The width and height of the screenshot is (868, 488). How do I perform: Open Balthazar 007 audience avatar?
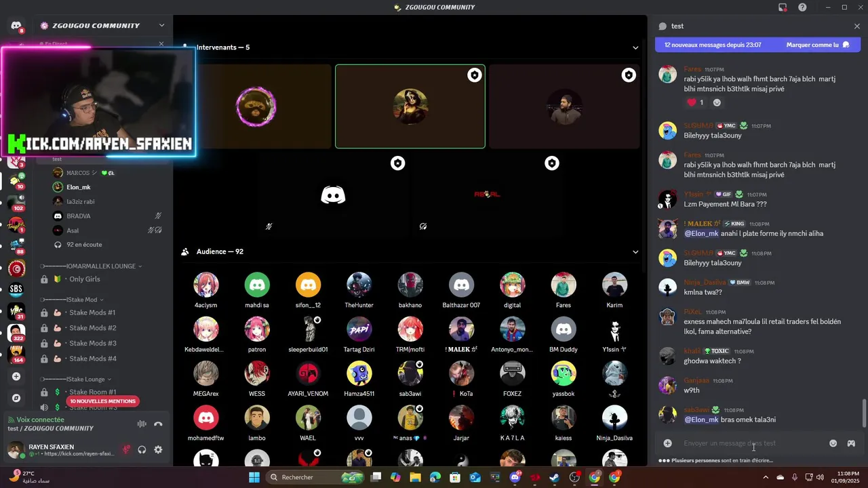click(461, 285)
